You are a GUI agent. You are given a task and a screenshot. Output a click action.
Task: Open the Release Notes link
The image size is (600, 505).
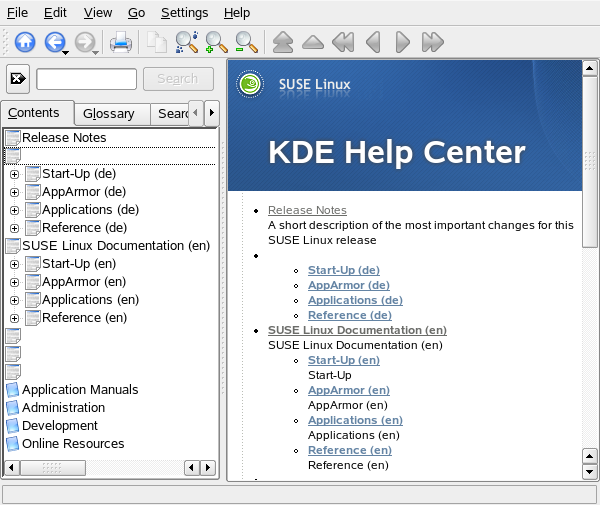point(307,210)
